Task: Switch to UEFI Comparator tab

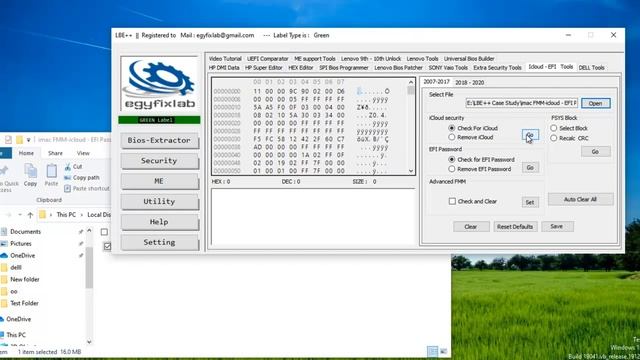Action: tap(267, 59)
